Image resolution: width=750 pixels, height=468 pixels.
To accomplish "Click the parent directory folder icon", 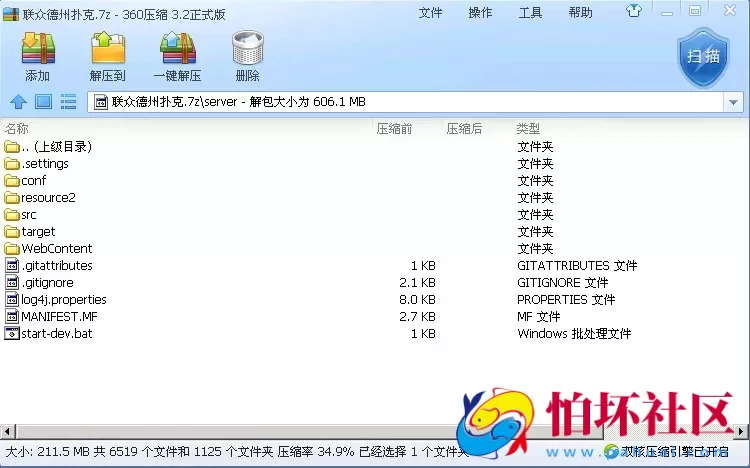I will [x=12, y=147].
